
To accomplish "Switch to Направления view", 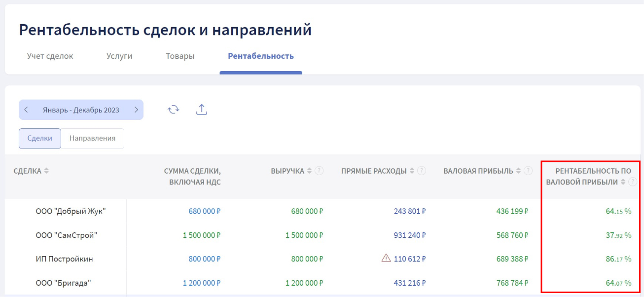I will tap(92, 139).
